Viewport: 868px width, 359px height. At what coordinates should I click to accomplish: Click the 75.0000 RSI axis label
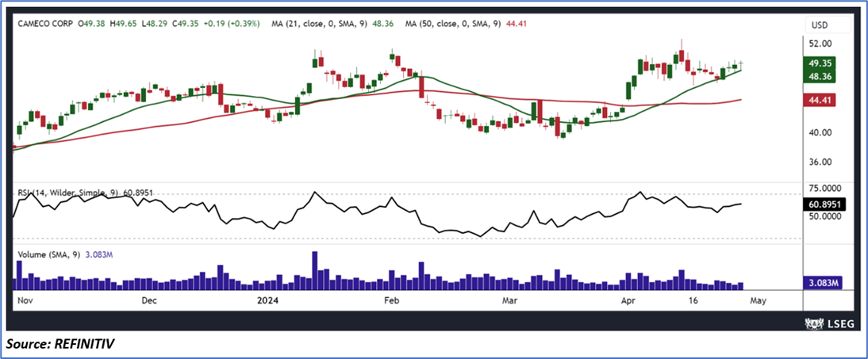[x=826, y=189]
